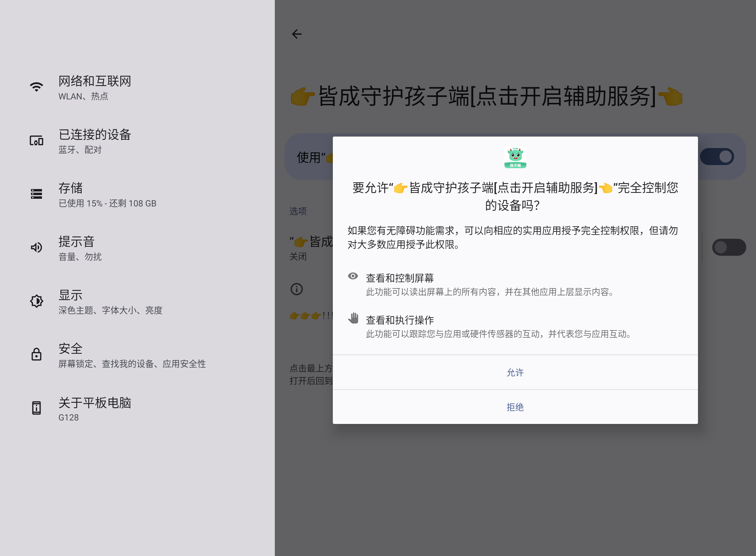Screen dimensions: 756x556
Task: Open 存储 settings
Action: pyautogui.click(x=137, y=195)
